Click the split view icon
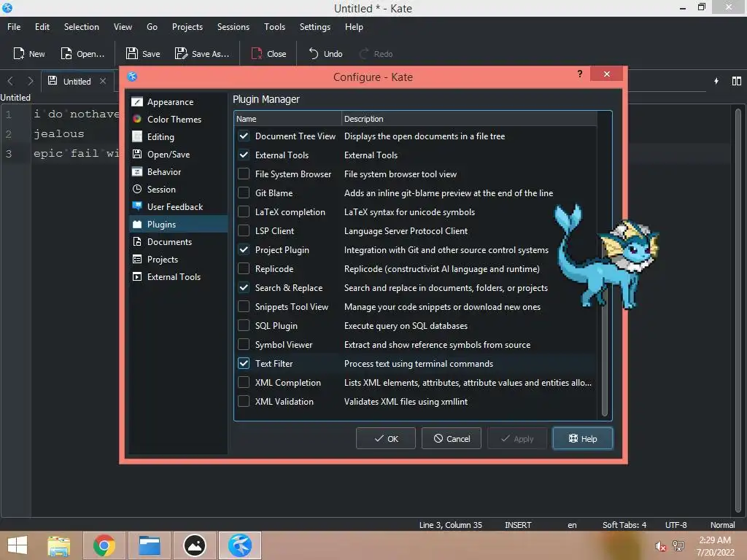 tap(737, 81)
